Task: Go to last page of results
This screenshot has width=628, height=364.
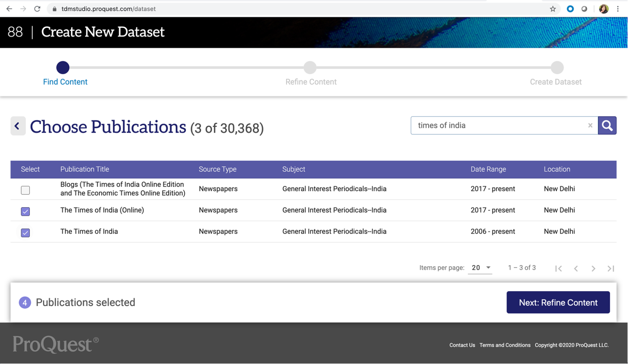Action: tap(610, 268)
